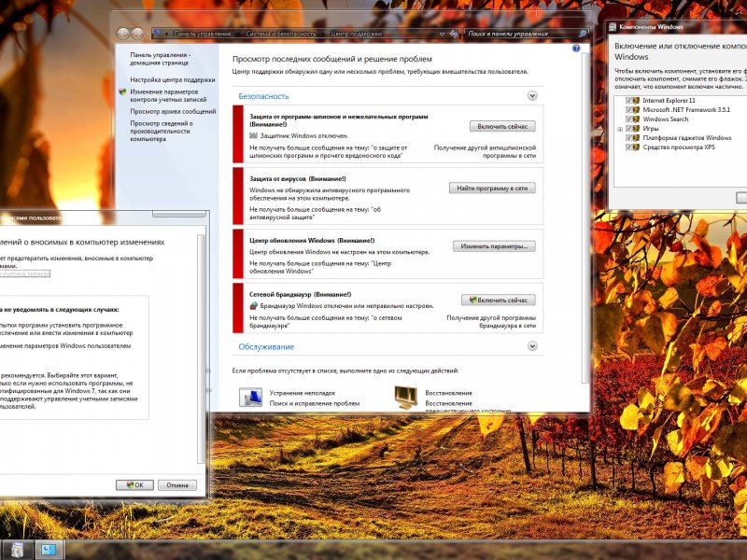Open the address bar history dropdown
747x560 pixels.
[442, 34]
